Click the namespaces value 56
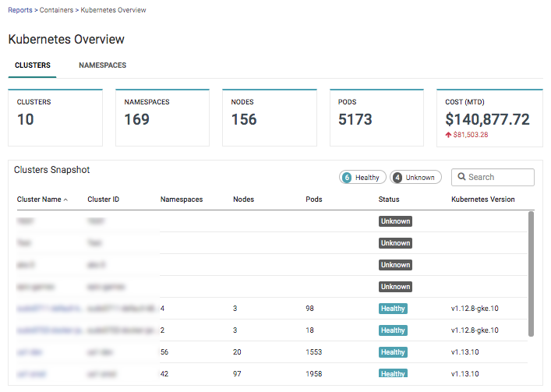The width and height of the screenshot is (551, 392). [164, 352]
